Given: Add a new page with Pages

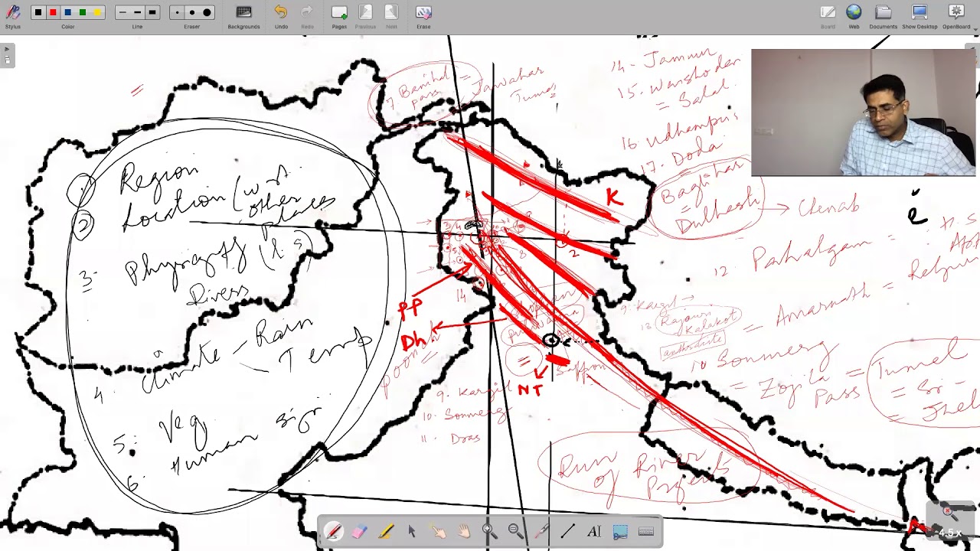Looking at the screenshot, I should click(x=339, y=15).
